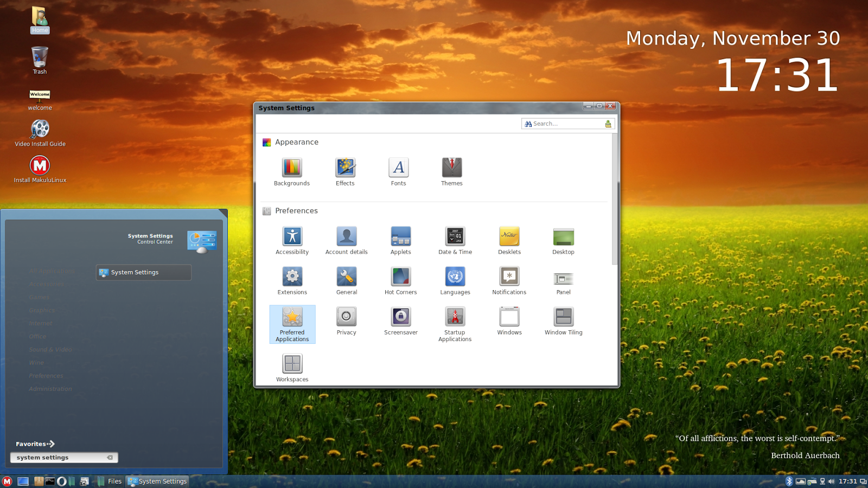Open the Desklets settings

click(509, 241)
